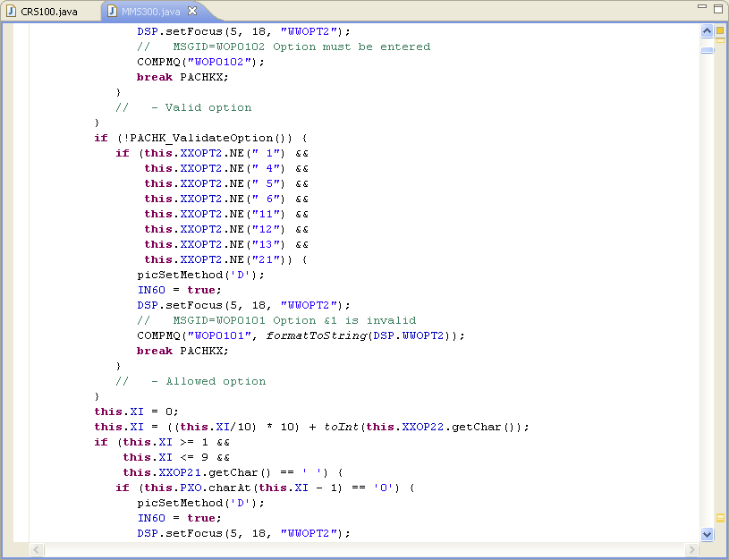Click the "this.XI = 0;" statement
729x560 pixels.
coord(137,412)
